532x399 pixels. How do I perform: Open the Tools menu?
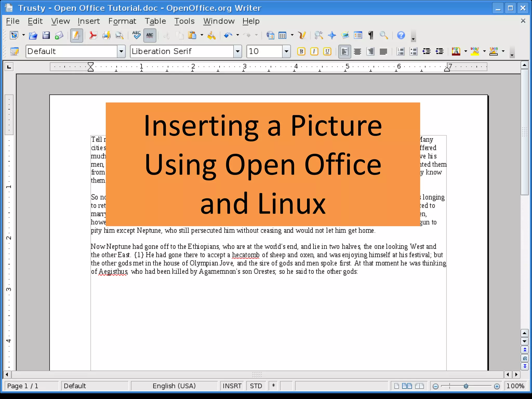pyautogui.click(x=184, y=21)
